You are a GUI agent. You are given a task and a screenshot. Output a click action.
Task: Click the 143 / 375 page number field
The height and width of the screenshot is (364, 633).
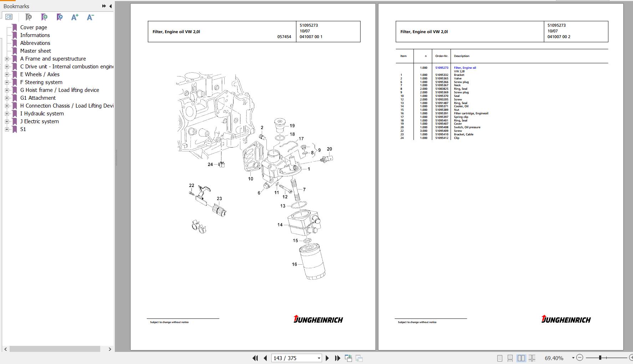coord(294,358)
